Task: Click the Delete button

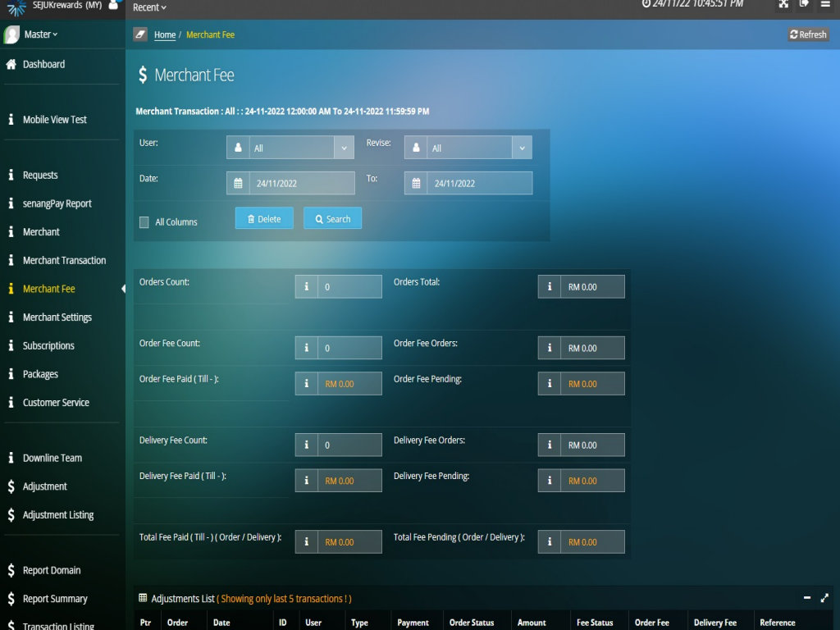Action: (264, 218)
